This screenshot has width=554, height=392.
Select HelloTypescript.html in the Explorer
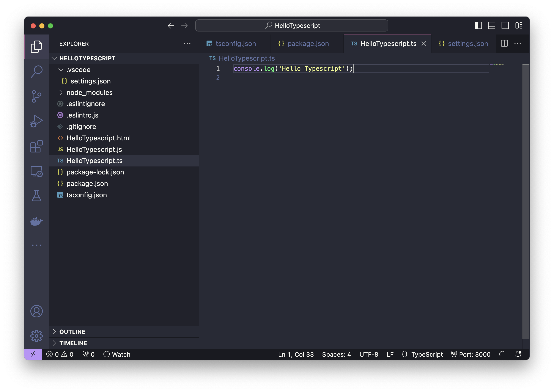click(x=99, y=138)
